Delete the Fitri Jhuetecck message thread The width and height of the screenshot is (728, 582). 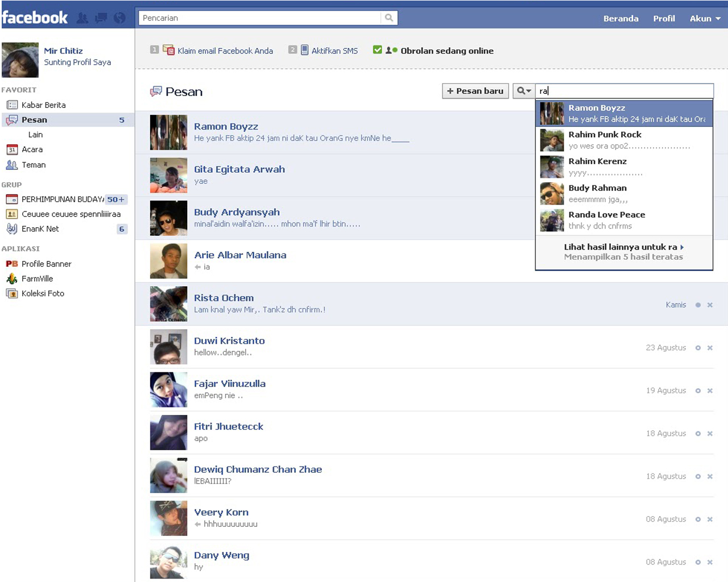coord(710,434)
